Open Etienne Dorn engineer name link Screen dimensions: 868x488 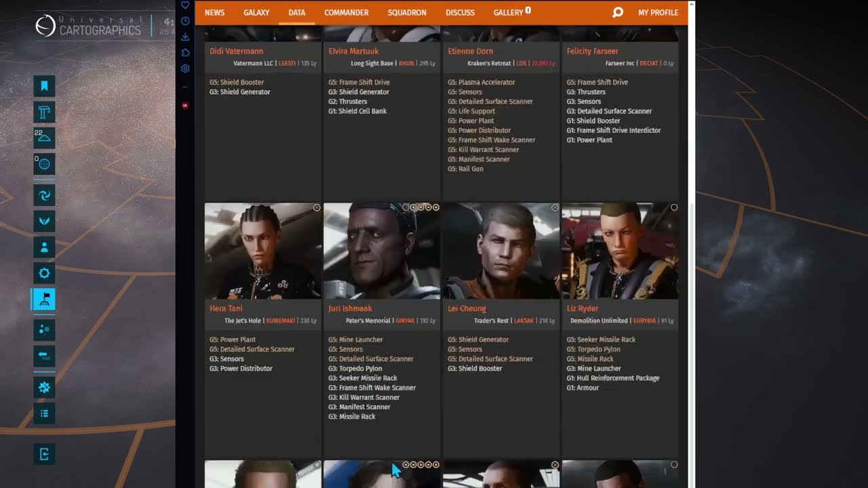click(x=471, y=51)
